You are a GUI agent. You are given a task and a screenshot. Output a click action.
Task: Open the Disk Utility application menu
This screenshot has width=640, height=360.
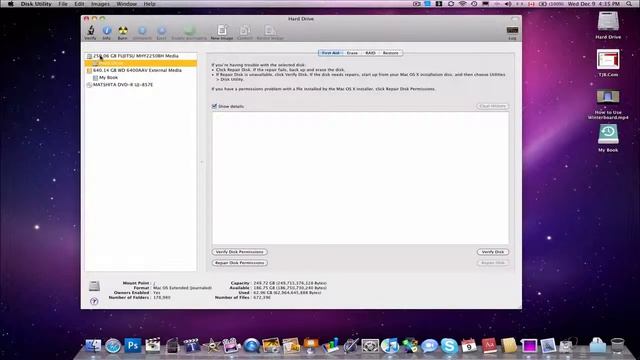pyautogui.click(x=36, y=4)
